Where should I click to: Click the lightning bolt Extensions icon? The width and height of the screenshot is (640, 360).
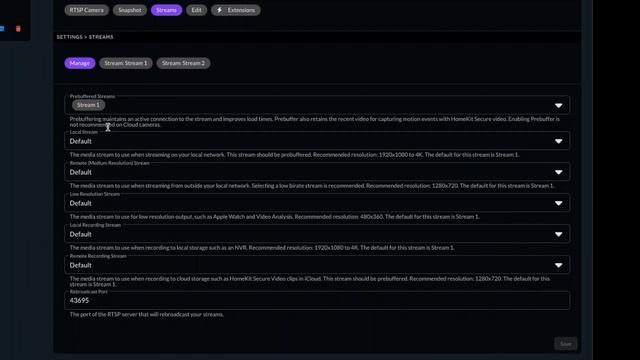220,10
